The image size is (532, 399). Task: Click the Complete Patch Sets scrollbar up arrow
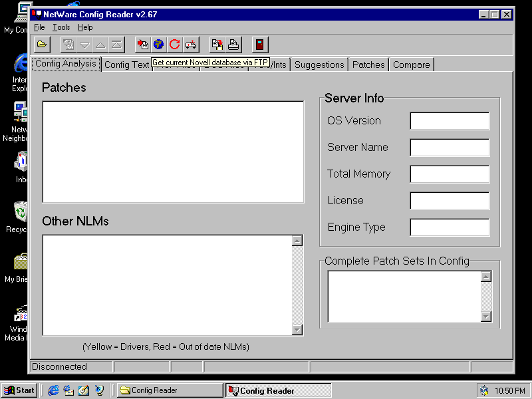pos(486,277)
